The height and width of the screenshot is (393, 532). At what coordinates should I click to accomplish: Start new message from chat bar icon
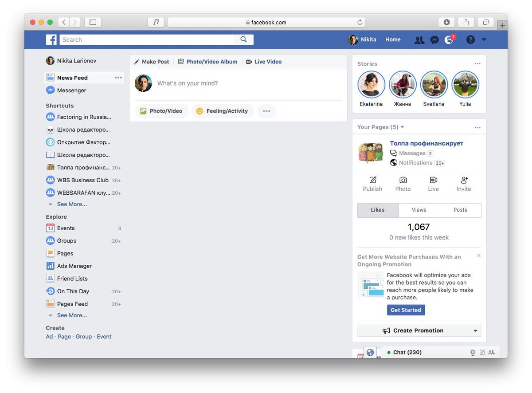[x=482, y=352]
